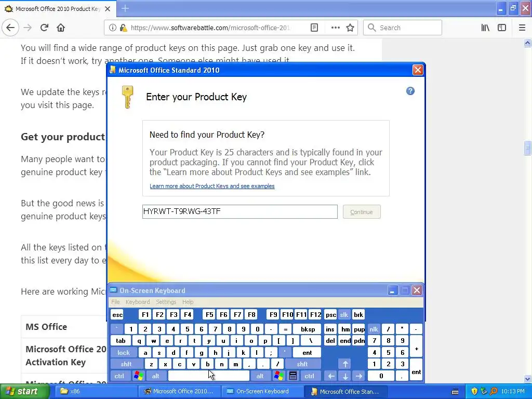
Task: Click the bksp key on keyboard
Action: tap(308, 329)
